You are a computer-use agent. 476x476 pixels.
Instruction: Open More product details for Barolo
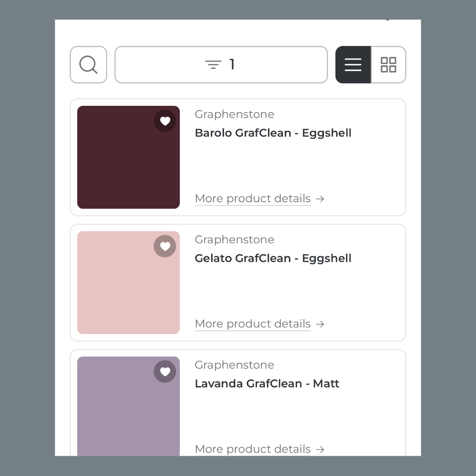(x=253, y=198)
